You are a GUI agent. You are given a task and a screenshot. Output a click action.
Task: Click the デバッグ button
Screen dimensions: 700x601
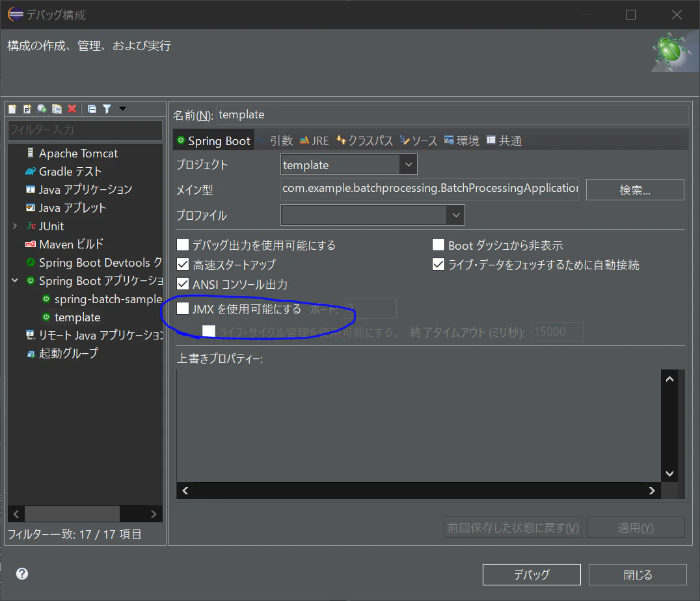[532, 574]
